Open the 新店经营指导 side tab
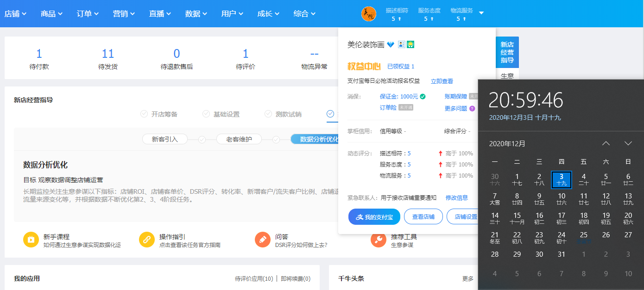 (x=507, y=52)
